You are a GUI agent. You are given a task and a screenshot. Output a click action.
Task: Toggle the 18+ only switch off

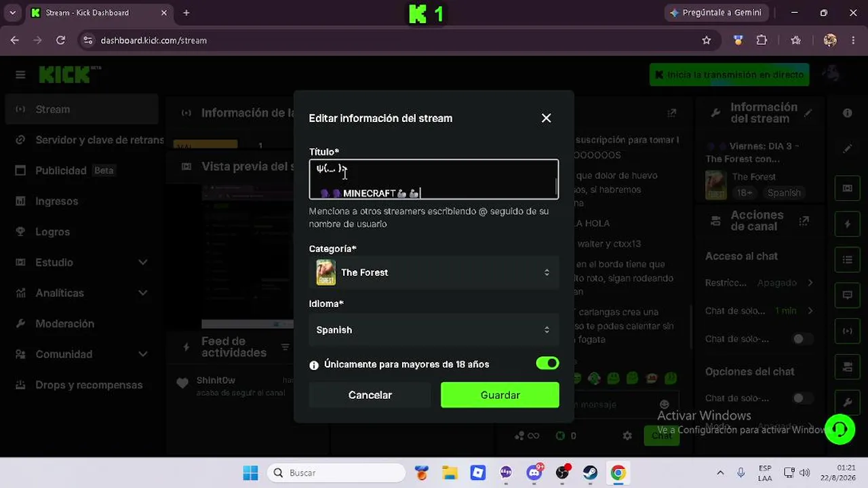pyautogui.click(x=547, y=364)
